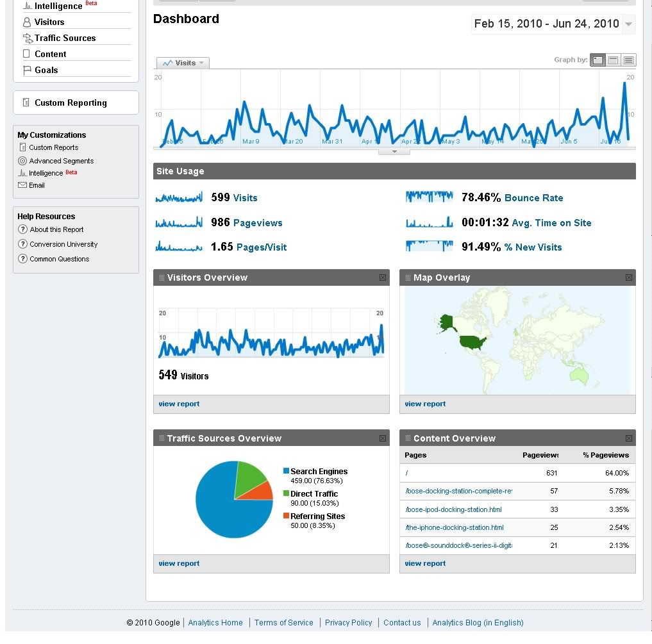This screenshot has width=652, height=644.
Task: Close the Visitors Overview widget
Action: (x=383, y=277)
